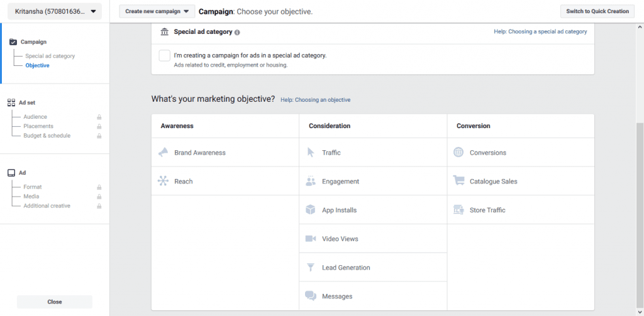The height and width of the screenshot is (316, 644).
Task: Choose the Reach objective icon
Action: click(x=163, y=181)
